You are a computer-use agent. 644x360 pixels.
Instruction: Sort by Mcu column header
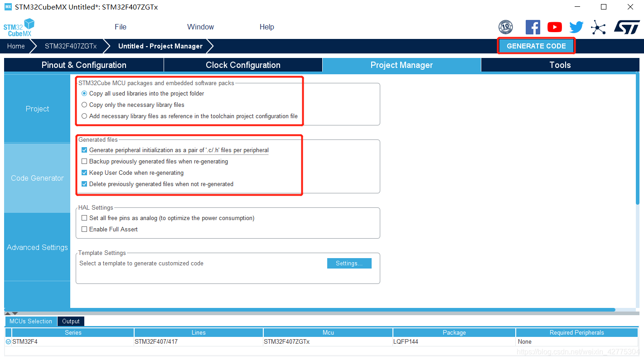coord(328,333)
